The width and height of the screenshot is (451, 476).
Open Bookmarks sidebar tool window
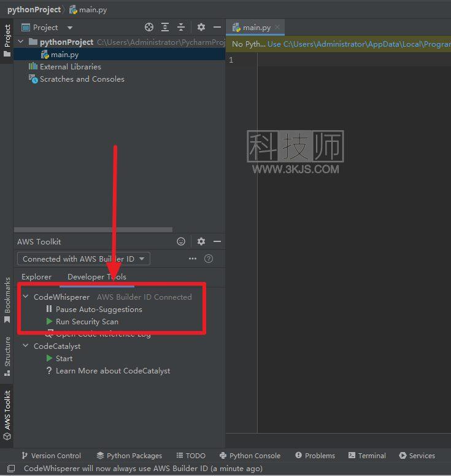7,300
